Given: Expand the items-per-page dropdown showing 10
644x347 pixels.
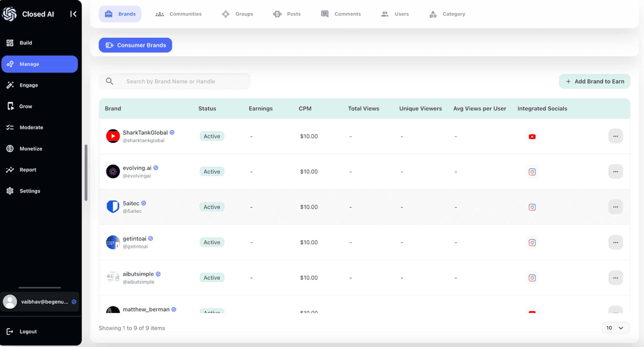Looking at the screenshot, I should pyautogui.click(x=615, y=328).
